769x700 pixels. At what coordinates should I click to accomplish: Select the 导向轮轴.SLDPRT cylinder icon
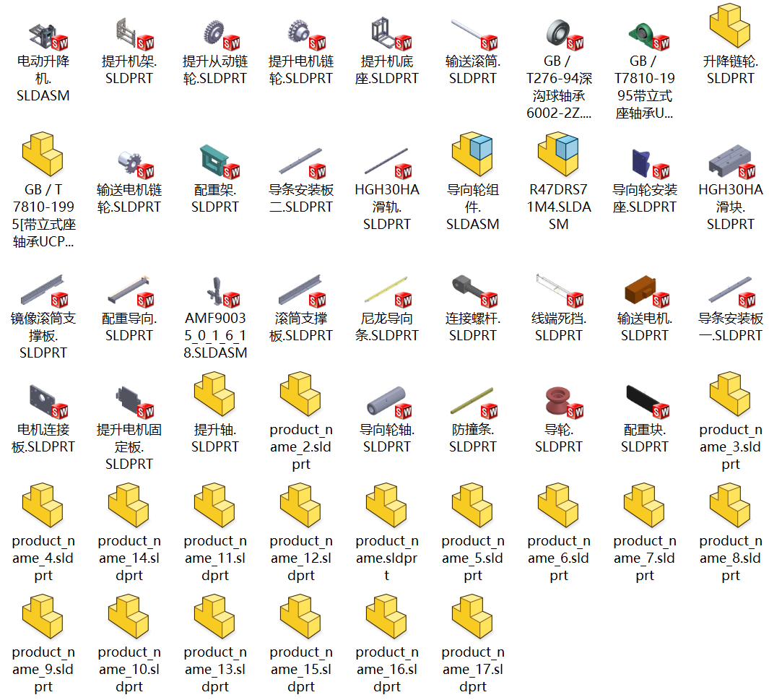click(389, 402)
